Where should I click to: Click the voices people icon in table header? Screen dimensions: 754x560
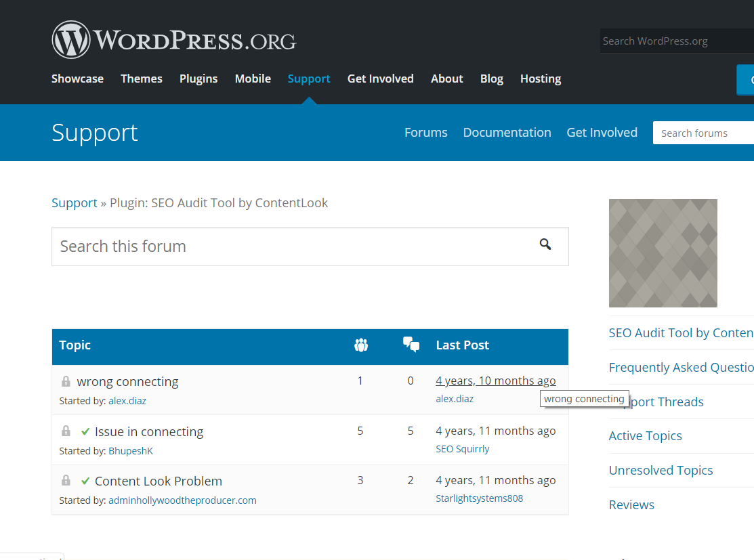(x=361, y=345)
